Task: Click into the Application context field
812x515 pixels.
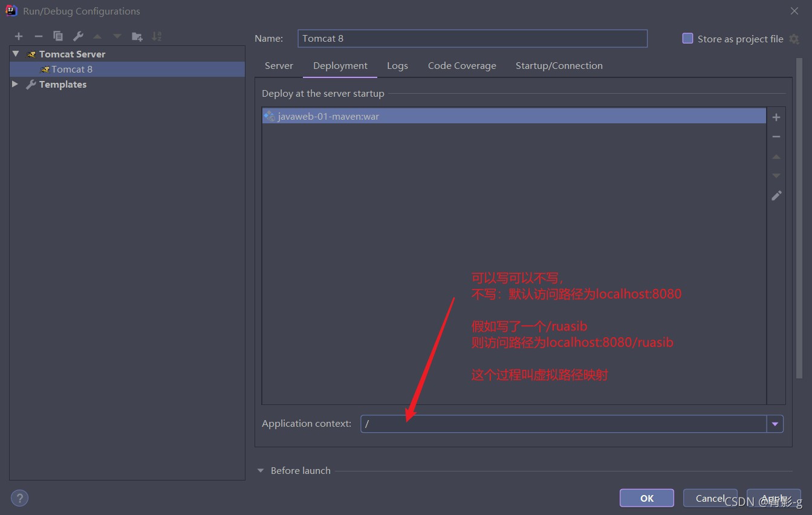Action: click(x=564, y=424)
